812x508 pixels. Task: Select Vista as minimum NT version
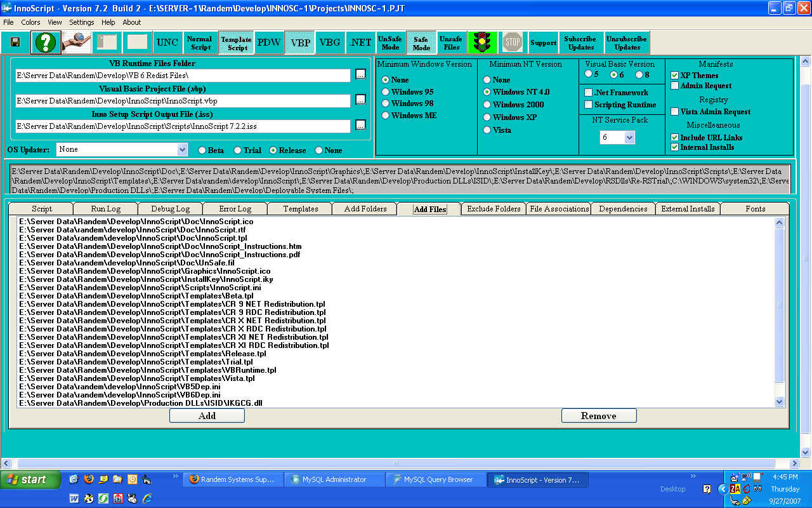pyautogui.click(x=487, y=130)
